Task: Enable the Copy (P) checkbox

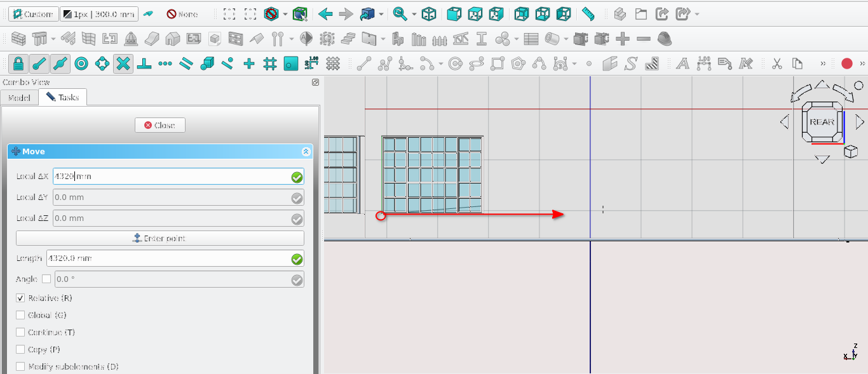Action: [x=20, y=350]
